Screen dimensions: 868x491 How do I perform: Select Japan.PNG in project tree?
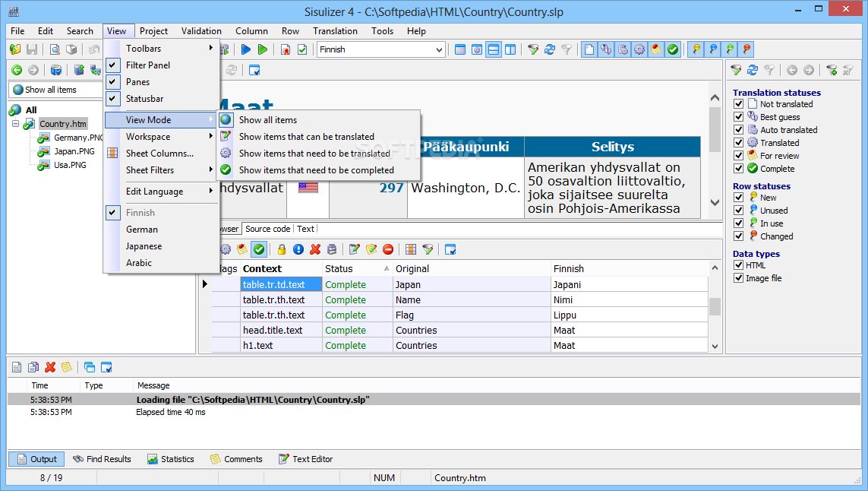pyautogui.click(x=74, y=151)
